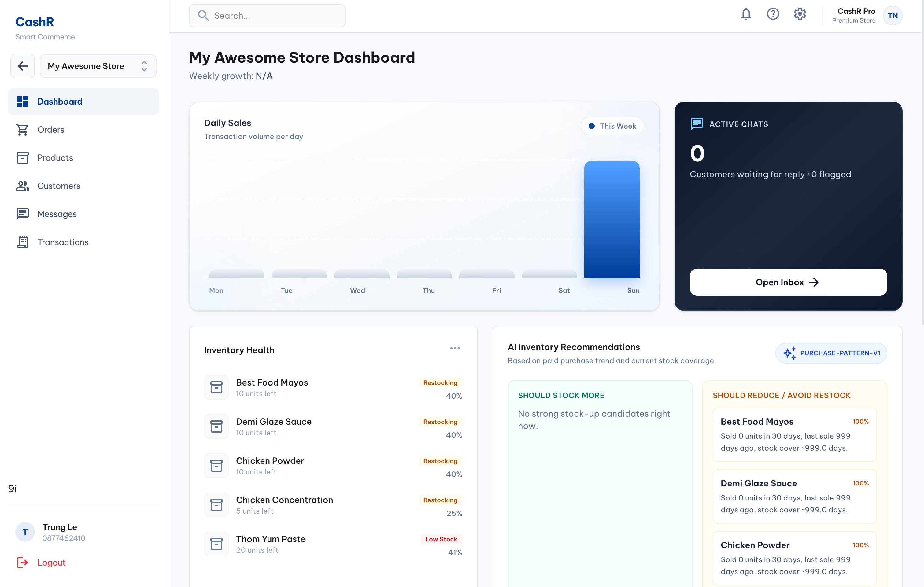Go to Orders in the sidebar

[51, 130]
